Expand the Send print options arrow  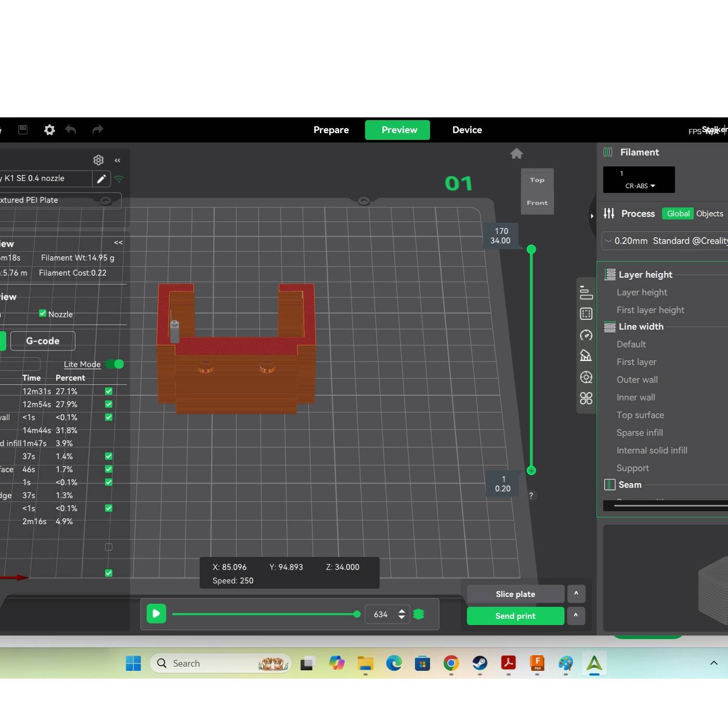tap(576, 616)
